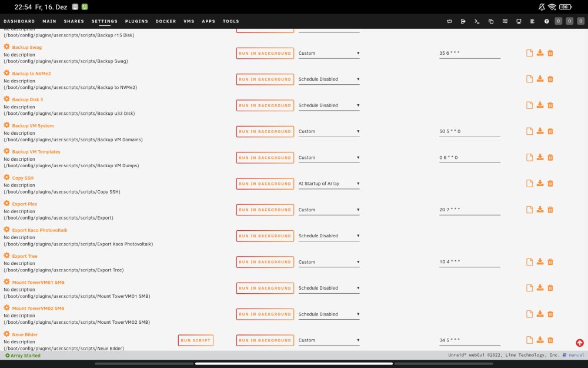Open schedule dropdown for Backup VM System
This screenshot has width=588, height=368.
[x=329, y=131]
